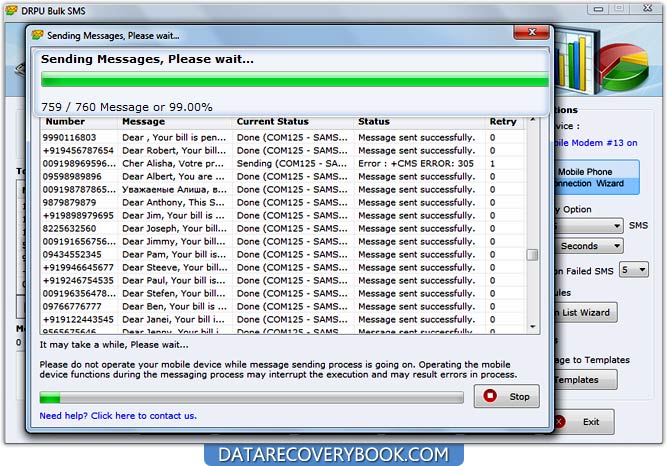Click the Retry value 1 in the Alisha row
The height and width of the screenshot is (466, 667).
[492, 163]
